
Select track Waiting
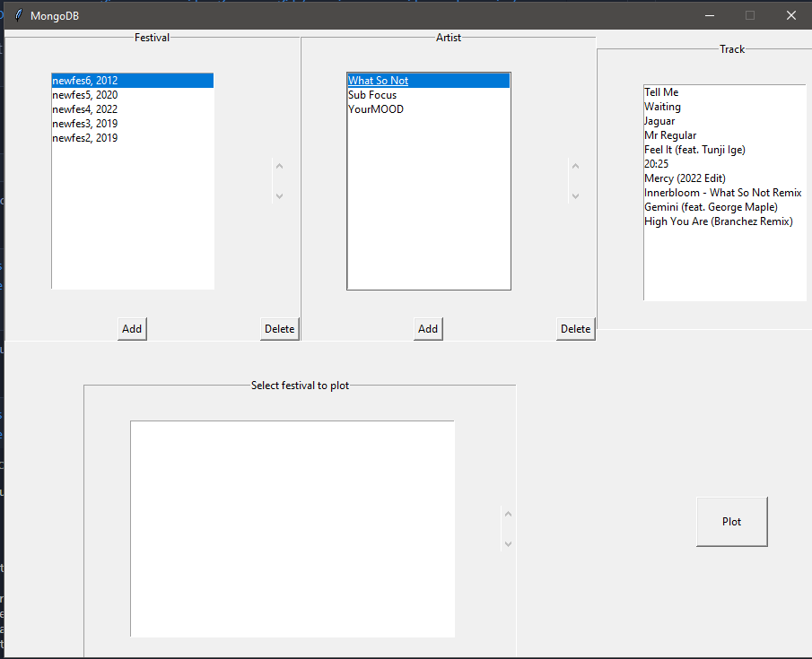(x=725, y=107)
